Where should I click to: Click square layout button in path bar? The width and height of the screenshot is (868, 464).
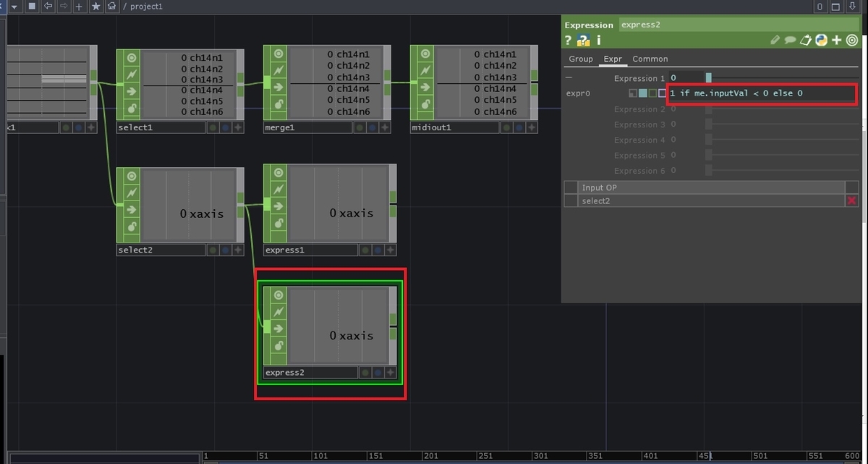(x=32, y=7)
